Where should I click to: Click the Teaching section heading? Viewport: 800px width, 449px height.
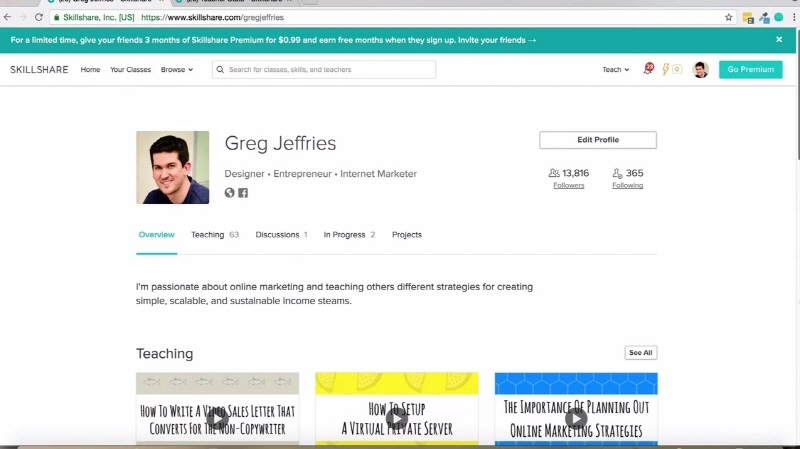(164, 353)
